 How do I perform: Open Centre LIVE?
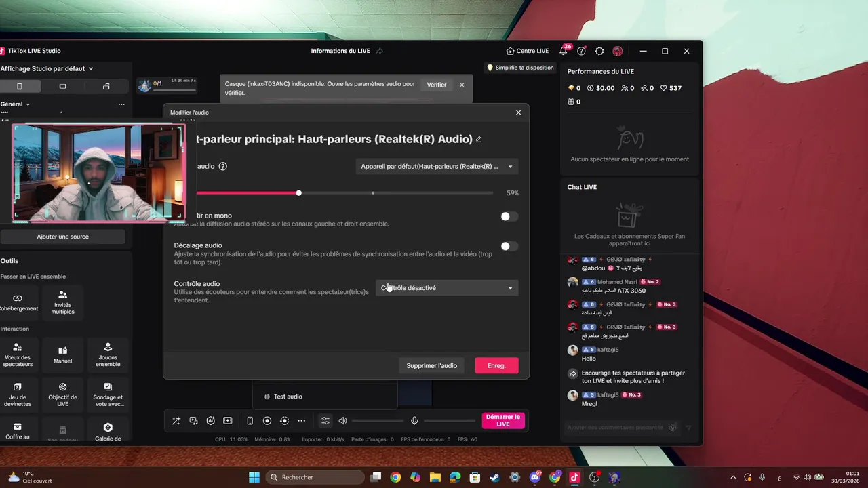tap(528, 51)
